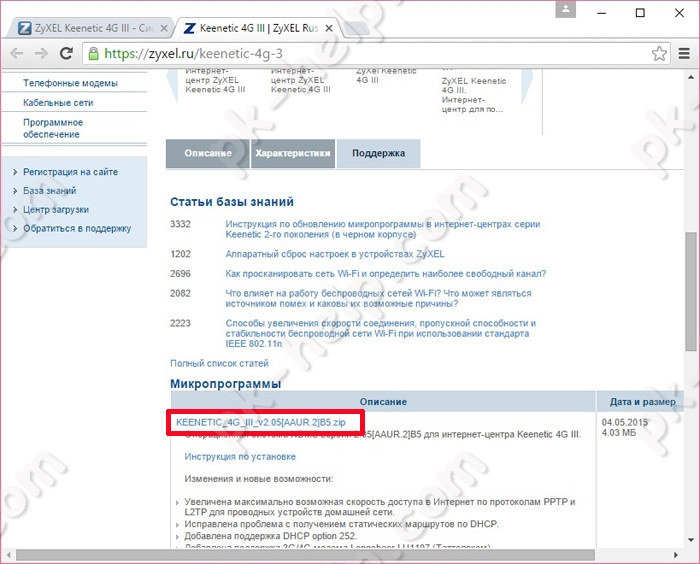Open a new browser tab
The width and height of the screenshot is (700, 564).
pyautogui.click(x=356, y=28)
